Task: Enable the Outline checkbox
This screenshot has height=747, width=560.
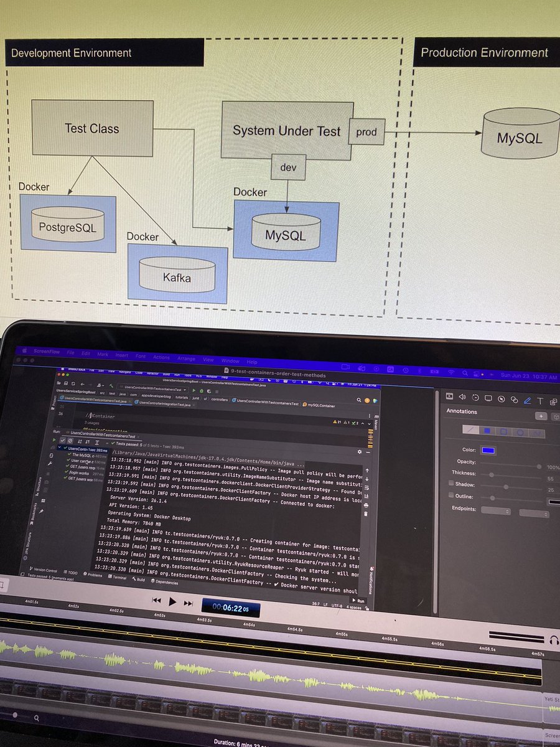Action: [x=451, y=496]
